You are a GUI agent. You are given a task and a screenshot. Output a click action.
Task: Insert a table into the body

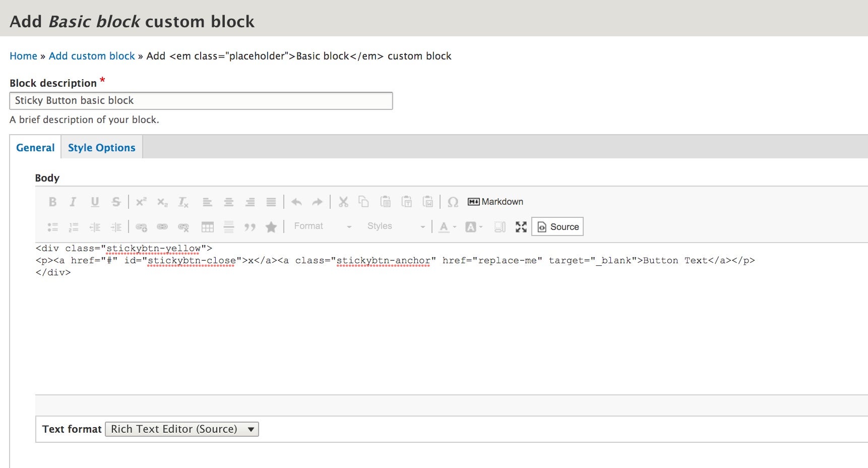[x=208, y=226]
